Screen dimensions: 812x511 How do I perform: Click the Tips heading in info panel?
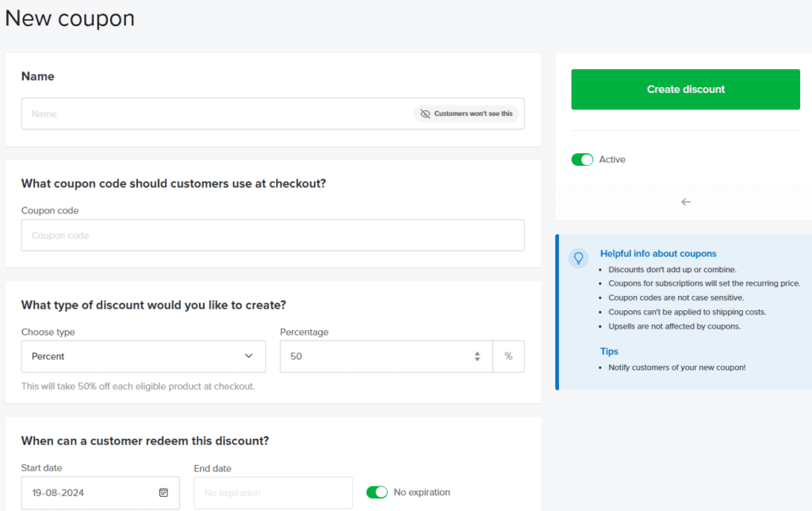point(609,352)
